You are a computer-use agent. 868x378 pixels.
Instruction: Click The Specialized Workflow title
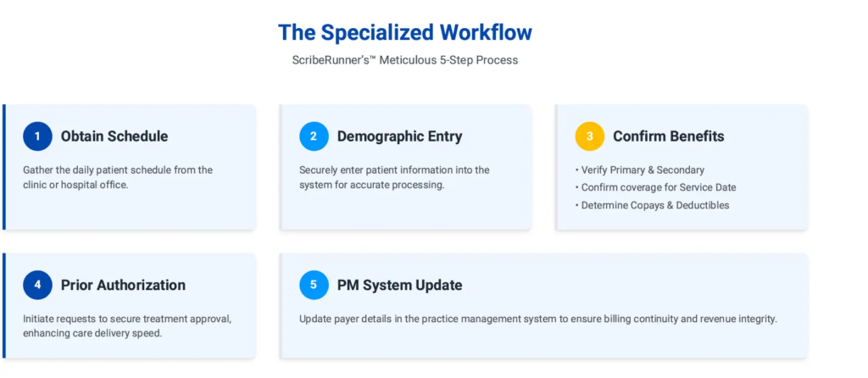pyautogui.click(x=405, y=33)
